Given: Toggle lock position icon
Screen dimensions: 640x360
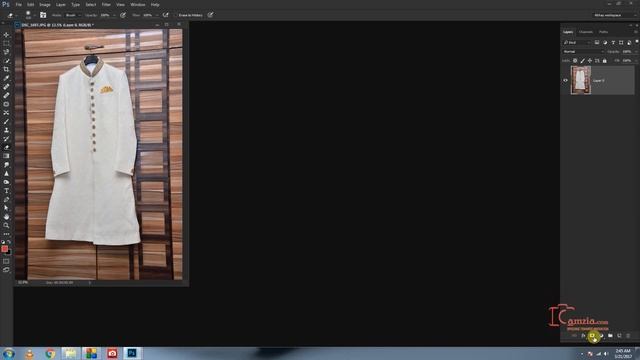Looking at the screenshot, I should (x=590, y=60).
